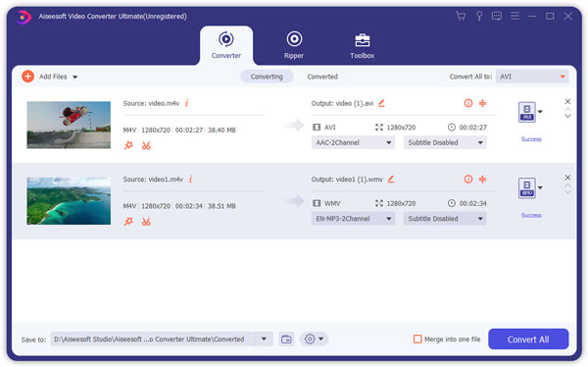The height and width of the screenshot is (367, 588).
Task: Remove video1.m4v from the list
Action: point(567,178)
